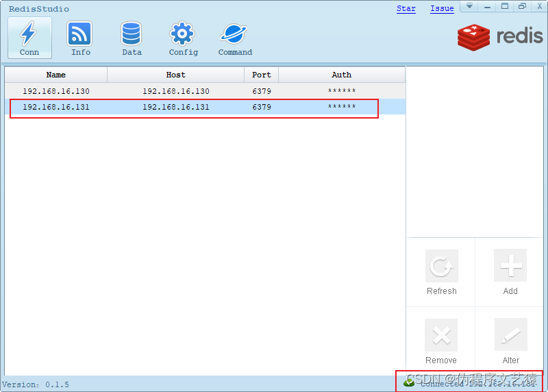Click the host cell 192.168.16.130

[176, 91]
